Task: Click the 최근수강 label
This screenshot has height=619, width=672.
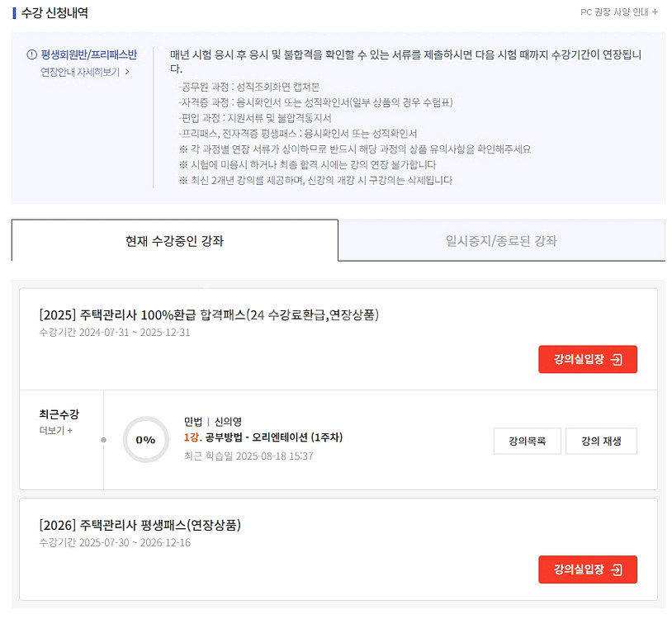Action: (x=59, y=414)
